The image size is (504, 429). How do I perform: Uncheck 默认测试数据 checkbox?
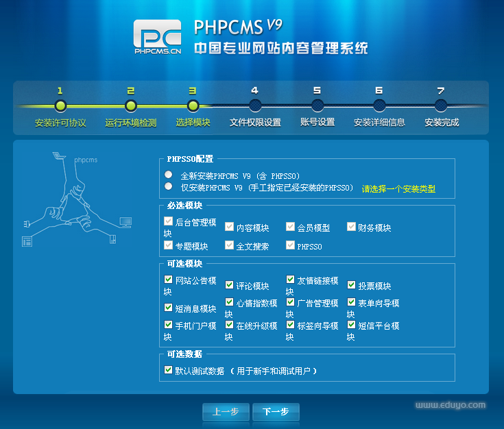[168, 370]
